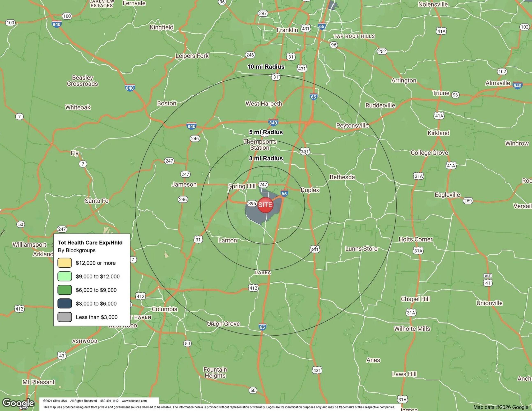
Task: Click the 3 mi Radius label
Action: pyautogui.click(x=266, y=158)
